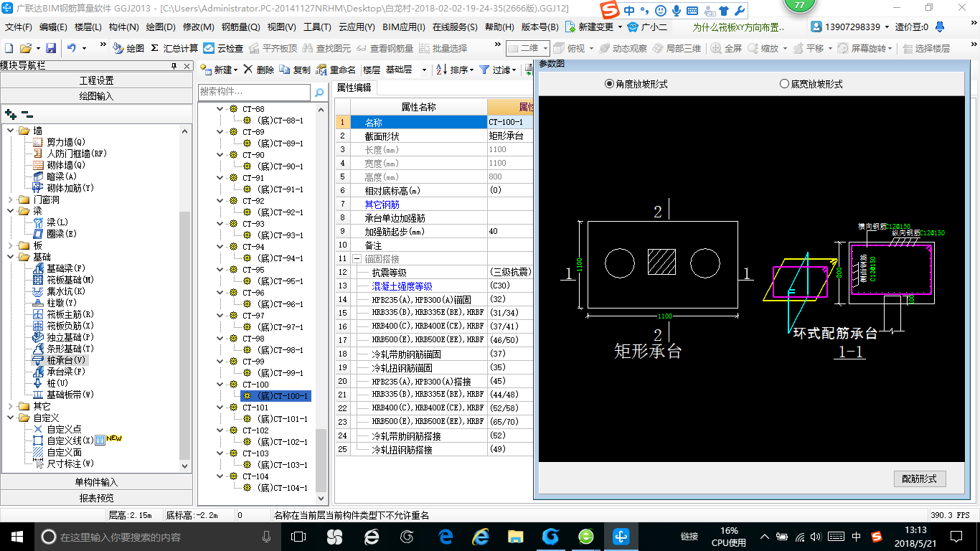The width and height of the screenshot is (980, 551).
Task: Collapse the CT-100 component node
Action: [220, 385]
